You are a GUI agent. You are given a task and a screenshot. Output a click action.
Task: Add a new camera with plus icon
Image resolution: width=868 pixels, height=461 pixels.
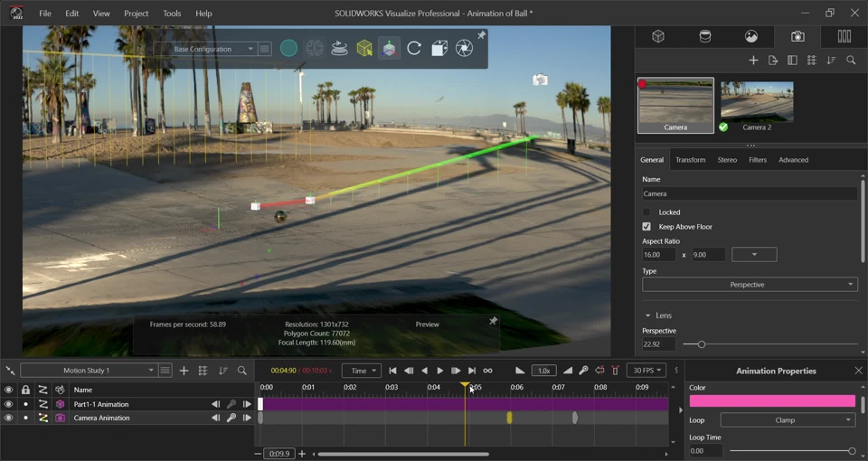[753, 61]
